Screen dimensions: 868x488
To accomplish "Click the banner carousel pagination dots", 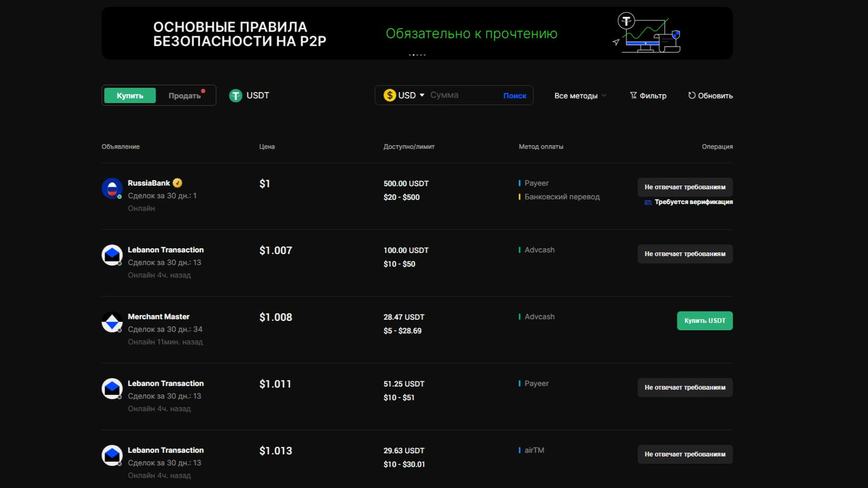I will click(417, 55).
